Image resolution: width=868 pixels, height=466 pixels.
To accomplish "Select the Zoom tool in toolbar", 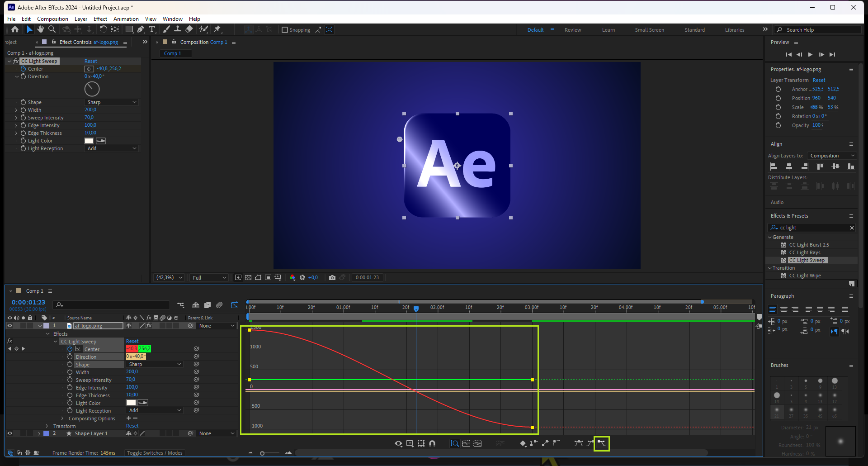I will [x=52, y=29].
